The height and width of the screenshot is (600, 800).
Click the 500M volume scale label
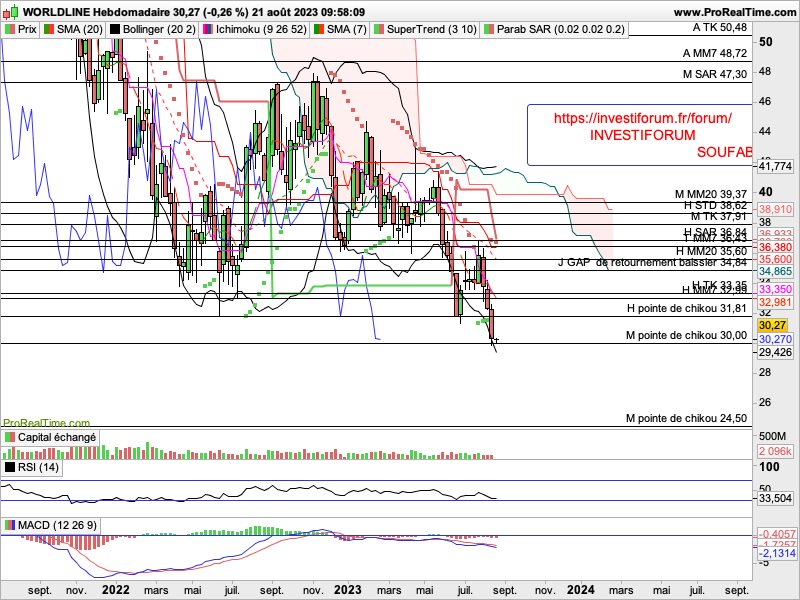point(772,436)
